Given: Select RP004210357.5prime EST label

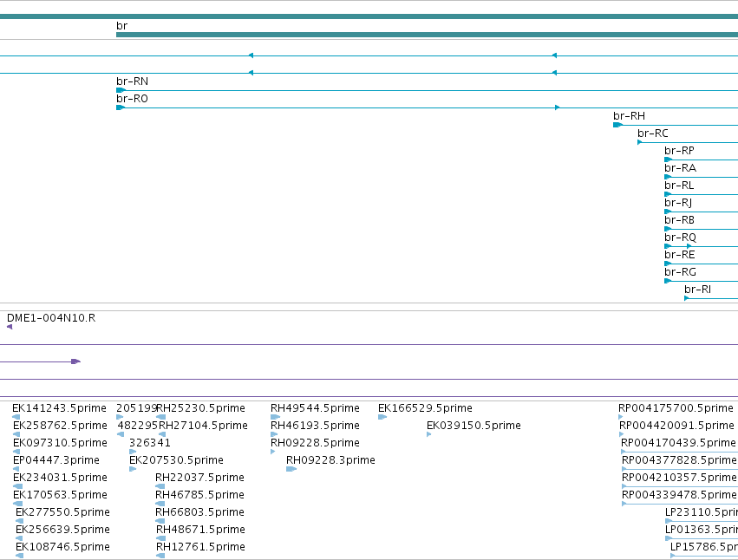Looking at the screenshot, I should pyautogui.click(x=680, y=479).
